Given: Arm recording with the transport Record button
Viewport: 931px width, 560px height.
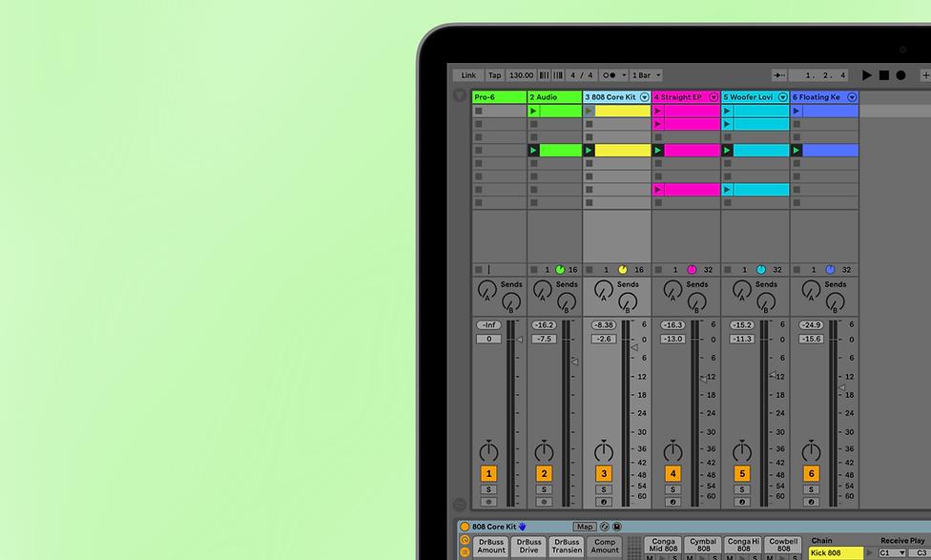Looking at the screenshot, I should coord(900,75).
